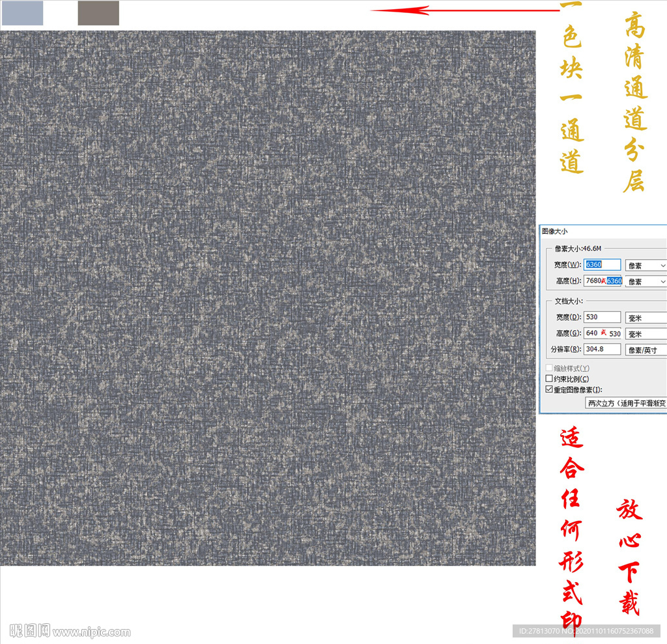This screenshot has height=644, width=667.
Task: Click the pixel width field showing 6360
Action: click(x=602, y=264)
